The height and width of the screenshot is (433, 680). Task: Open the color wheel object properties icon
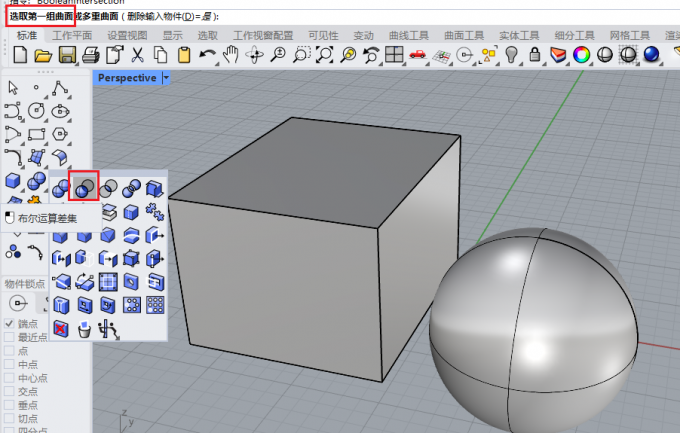point(581,55)
